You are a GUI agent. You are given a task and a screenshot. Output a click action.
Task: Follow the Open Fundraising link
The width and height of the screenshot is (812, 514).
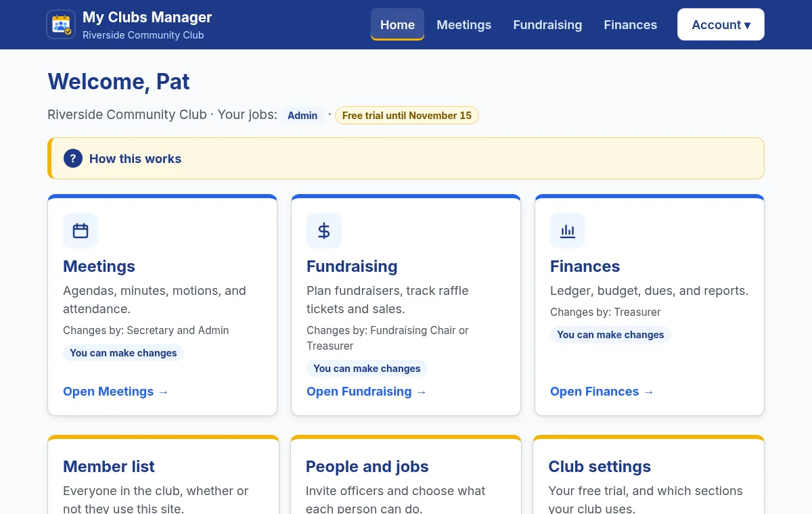tap(367, 392)
